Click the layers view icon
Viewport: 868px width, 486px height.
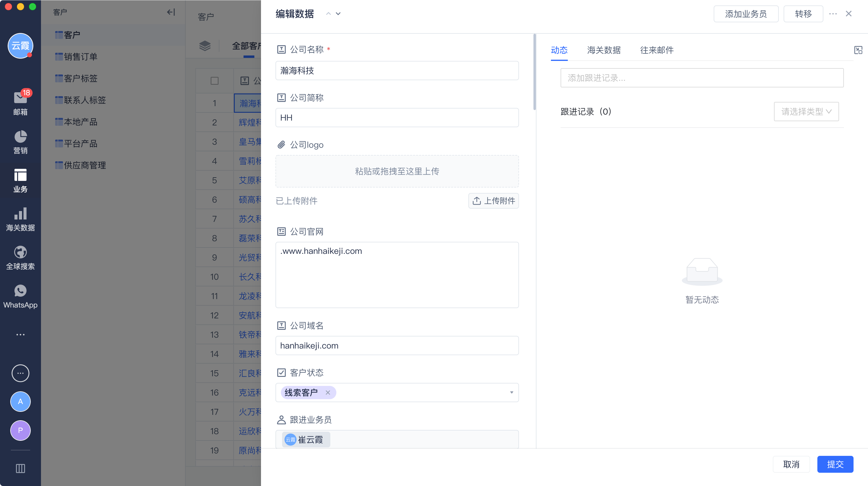coord(205,46)
